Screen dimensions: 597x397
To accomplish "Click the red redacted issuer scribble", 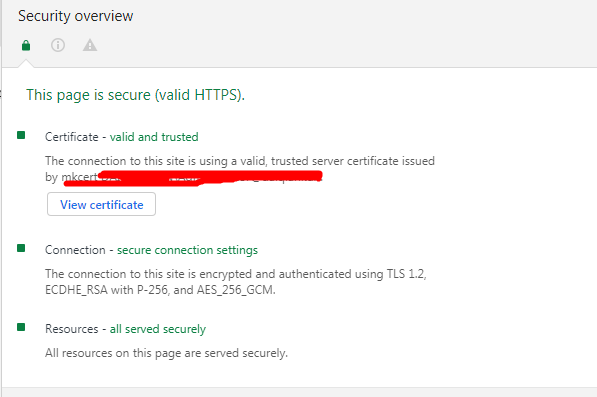I will tap(193, 178).
